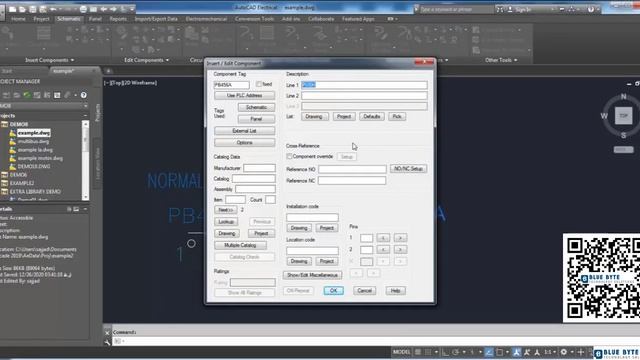The width and height of the screenshot is (640, 360).
Task: Click the Open file icon in quick access toolbar
Action: (x=22, y=9)
